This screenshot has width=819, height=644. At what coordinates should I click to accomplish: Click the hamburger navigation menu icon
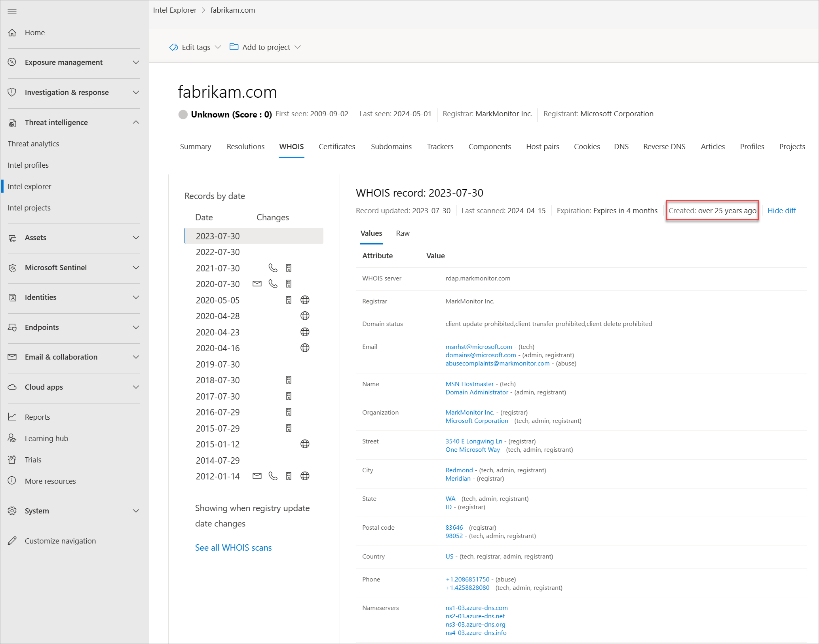tap(12, 11)
